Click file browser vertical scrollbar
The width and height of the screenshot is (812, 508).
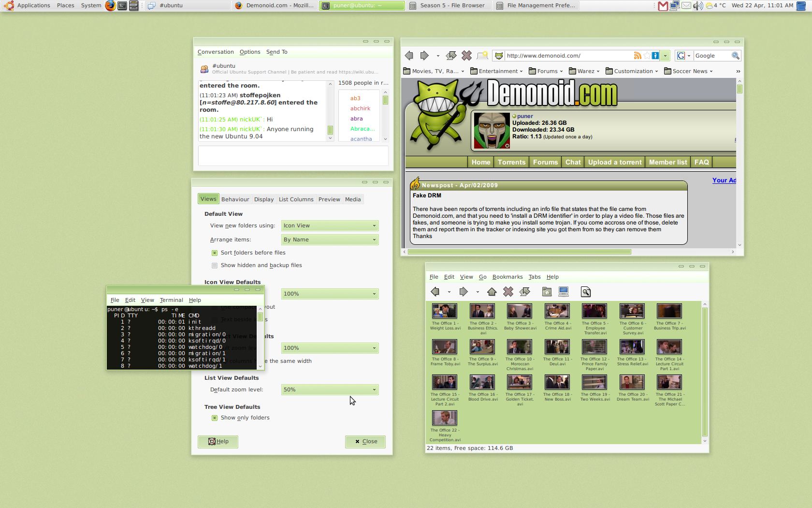click(x=705, y=372)
